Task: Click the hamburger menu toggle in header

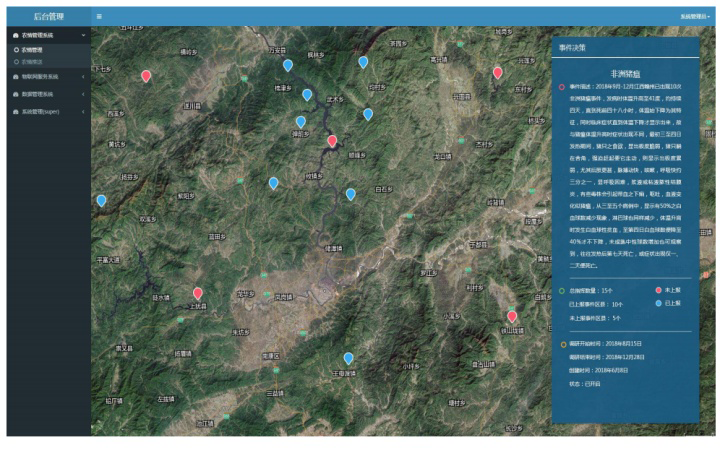Action: [99, 17]
